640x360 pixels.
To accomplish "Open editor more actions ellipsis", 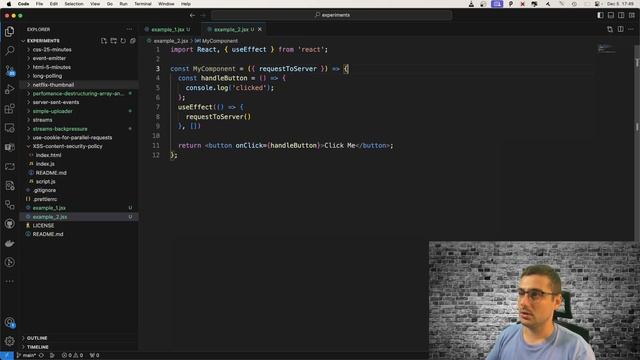I will 631,29.
